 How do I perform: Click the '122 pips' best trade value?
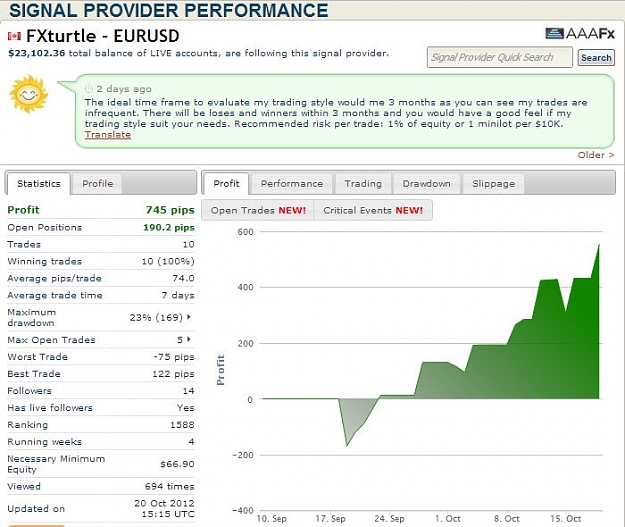173,374
